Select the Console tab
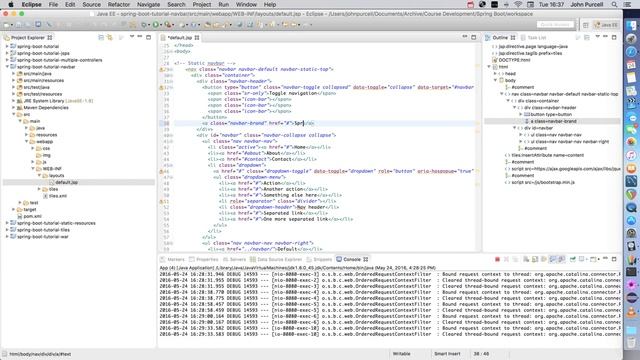The width and height of the screenshot is (640, 360). click(x=352, y=260)
